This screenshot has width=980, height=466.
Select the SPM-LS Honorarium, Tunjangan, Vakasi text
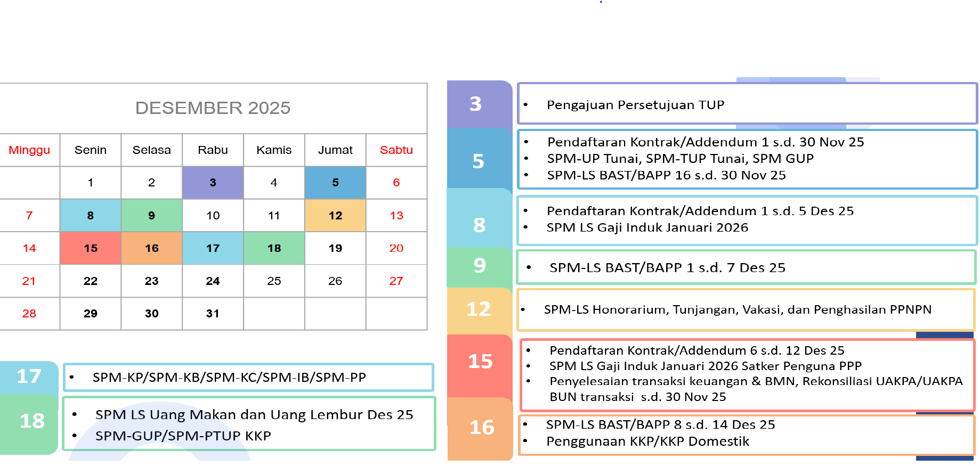[738, 310]
